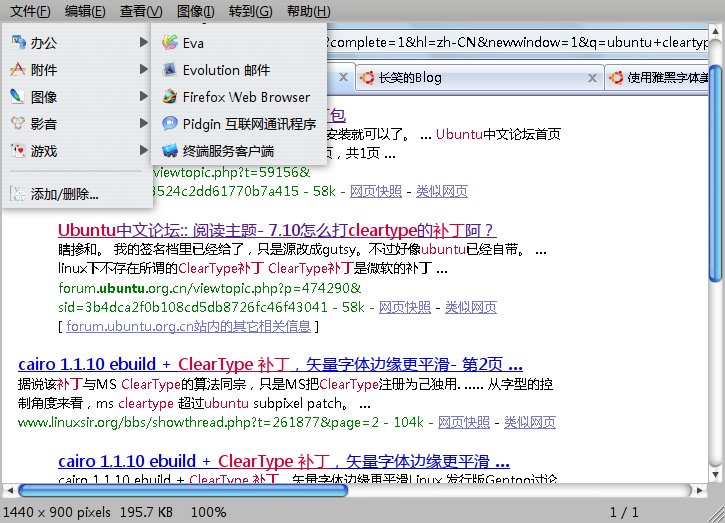Switch to the 长笑的Blog tab
The width and height of the screenshot is (725, 523).
tap(479, 78)
